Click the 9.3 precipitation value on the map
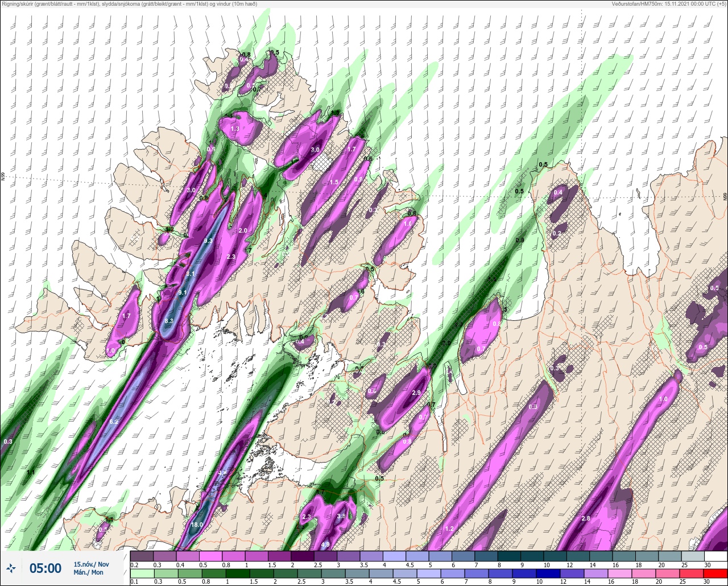Image resolution: width=728 pixels, height=586 pixels. tap(208, 241)
